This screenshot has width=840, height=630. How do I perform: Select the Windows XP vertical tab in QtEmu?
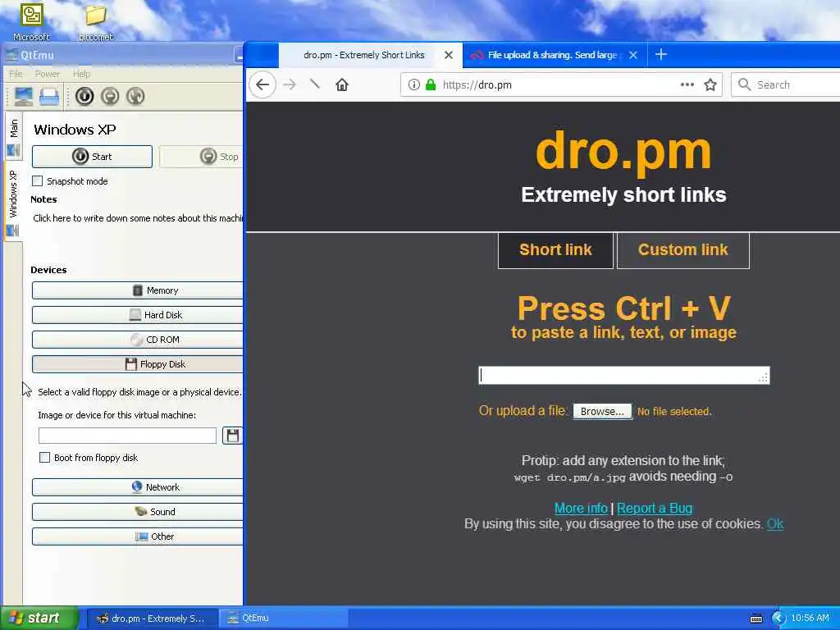(x=13, y=201)
